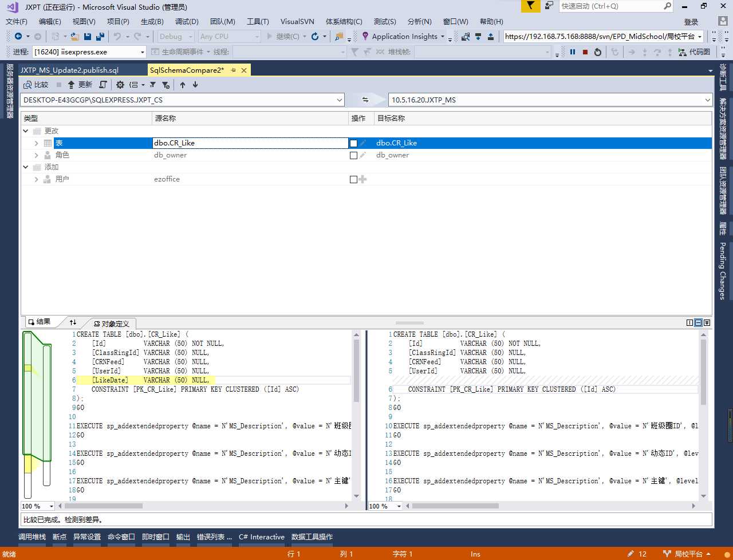733x560 pixels.
Task: Swap source and target databases
Action: coord(365,100)
